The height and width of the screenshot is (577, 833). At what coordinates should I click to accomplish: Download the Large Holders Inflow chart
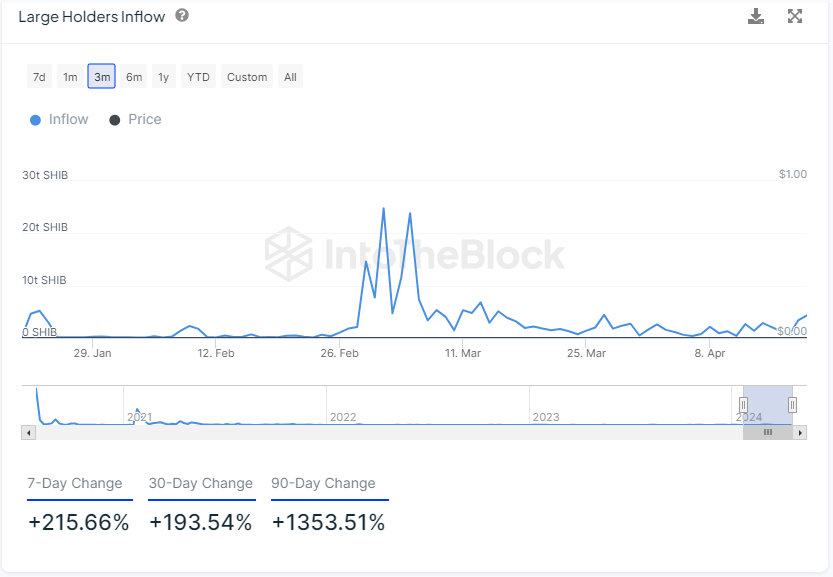coord(756,16)
